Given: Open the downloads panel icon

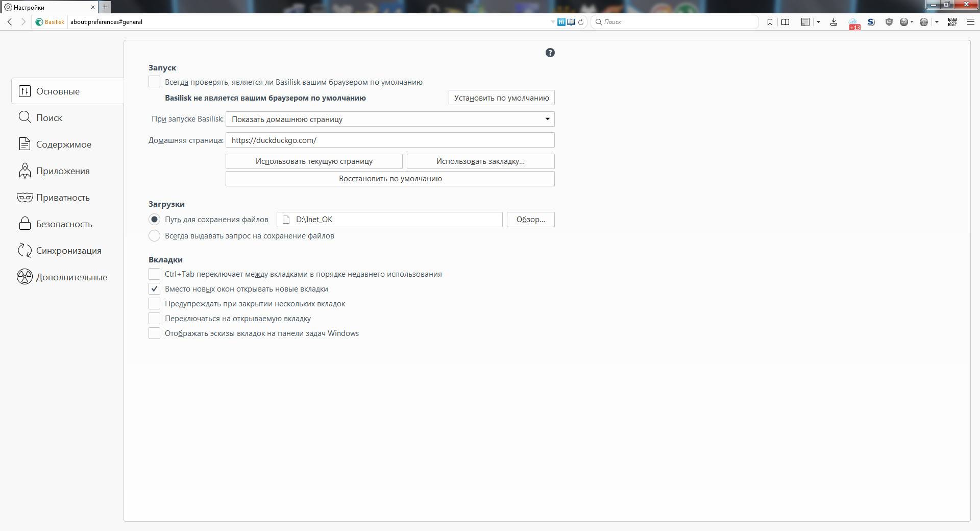Looking at the screenshot, I should click(834, 22).
